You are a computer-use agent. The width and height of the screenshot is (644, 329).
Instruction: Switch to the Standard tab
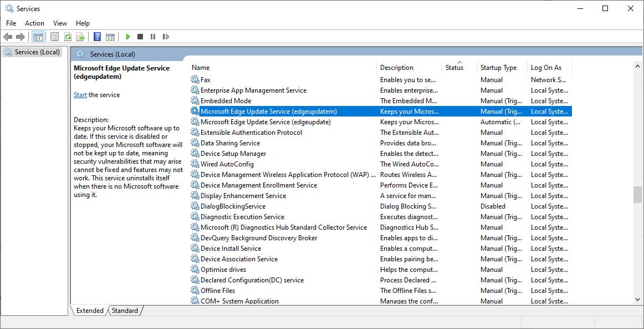pyautogui.click(x=125, y=311)
